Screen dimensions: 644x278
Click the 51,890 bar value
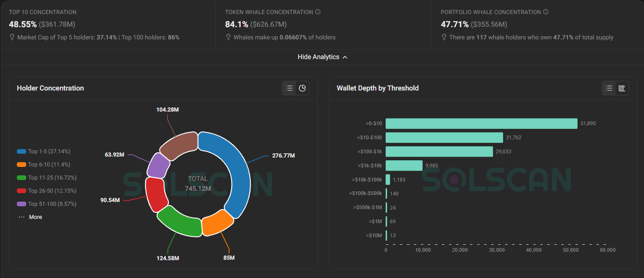[x=588, y=123]
